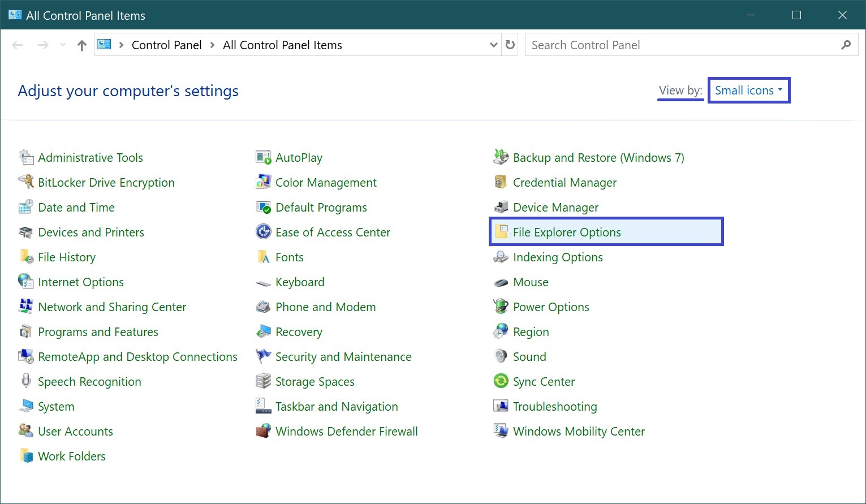Open the Power Options link text
The height and width of the screenshot is (504, 866).
point(551,307)
